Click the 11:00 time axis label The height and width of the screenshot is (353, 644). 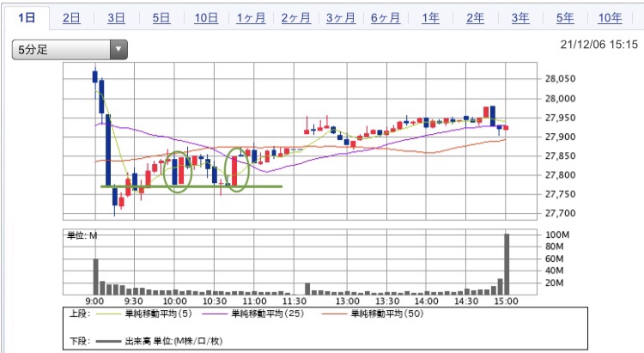254,301
